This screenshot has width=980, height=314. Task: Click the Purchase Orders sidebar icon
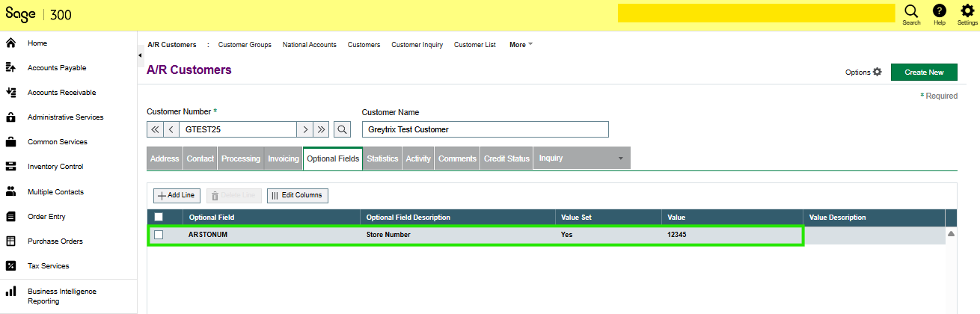(11, 241)
